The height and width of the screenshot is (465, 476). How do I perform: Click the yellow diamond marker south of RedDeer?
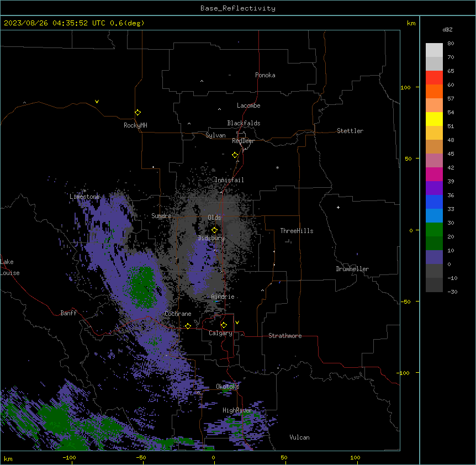point(235,155)
